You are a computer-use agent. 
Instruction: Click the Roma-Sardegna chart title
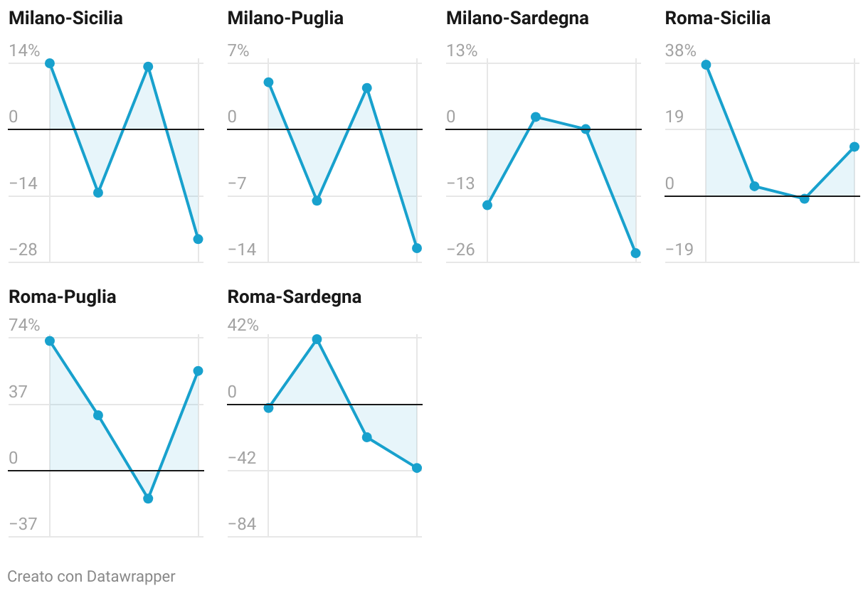point(295,296)
